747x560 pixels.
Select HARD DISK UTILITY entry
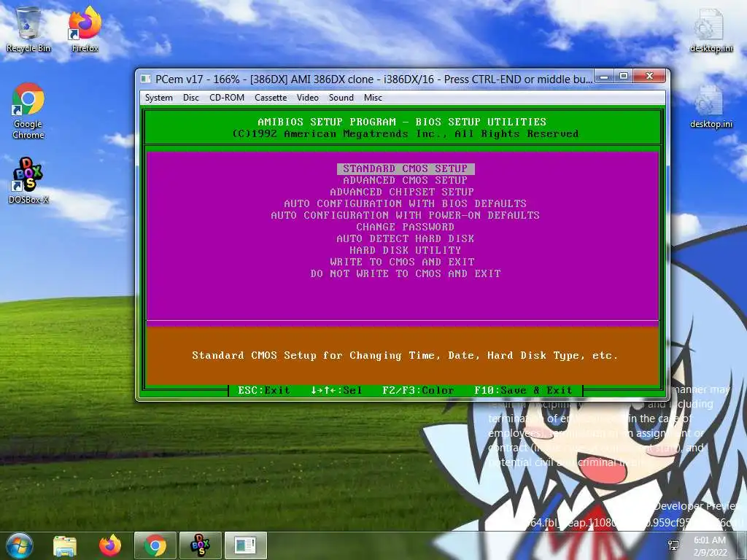(x=406, y=251)
